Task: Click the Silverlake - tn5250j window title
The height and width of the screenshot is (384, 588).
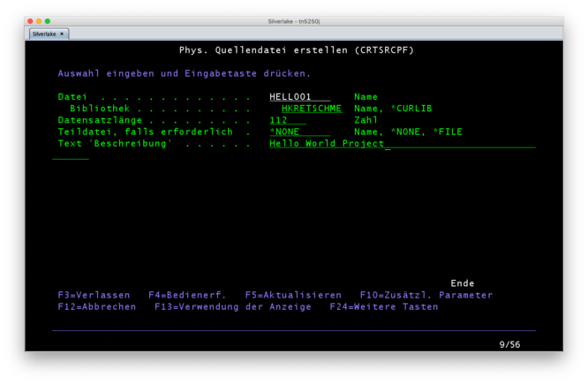Action: tap(294, 21)
